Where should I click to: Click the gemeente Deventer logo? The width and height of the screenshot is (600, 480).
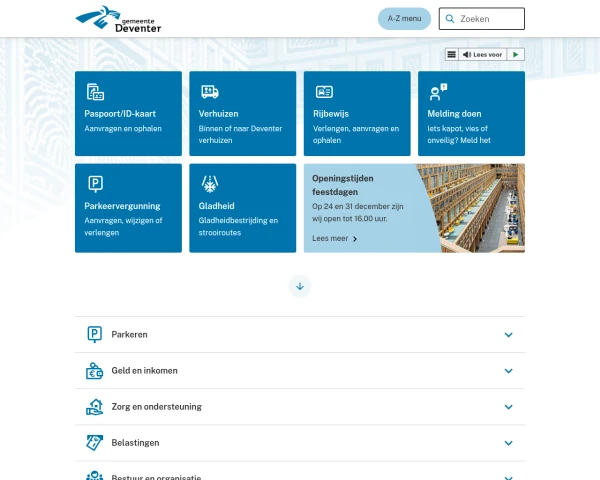[x=118, y=19]
